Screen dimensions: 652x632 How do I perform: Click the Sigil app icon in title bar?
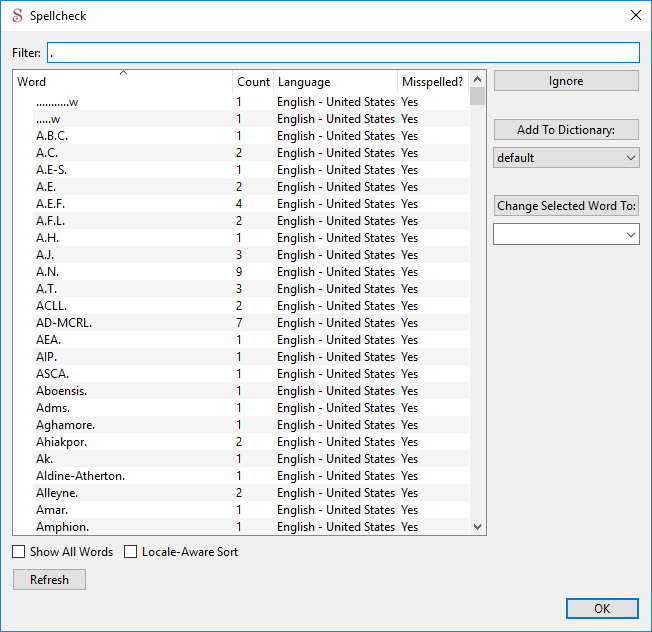click(17, 15)
